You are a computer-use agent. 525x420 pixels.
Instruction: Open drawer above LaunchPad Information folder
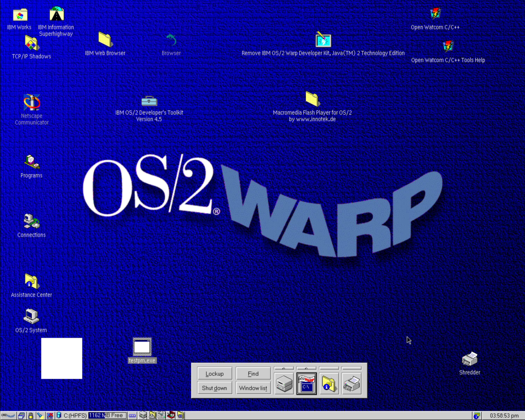329,368
